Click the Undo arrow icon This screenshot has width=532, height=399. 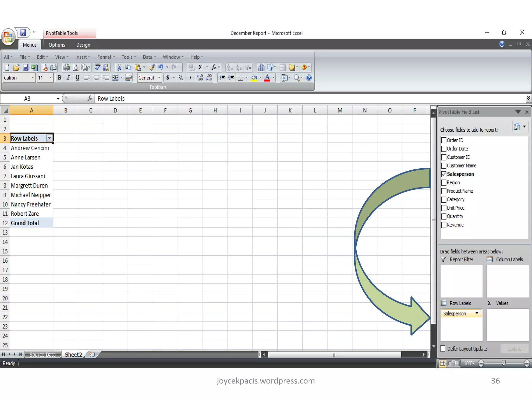[x=161, y=68]
